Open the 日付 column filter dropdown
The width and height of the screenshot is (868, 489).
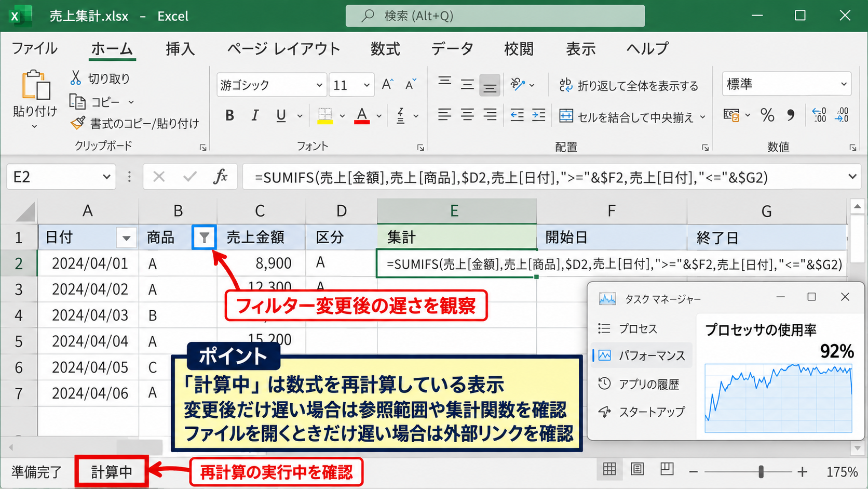pos(126,238)
